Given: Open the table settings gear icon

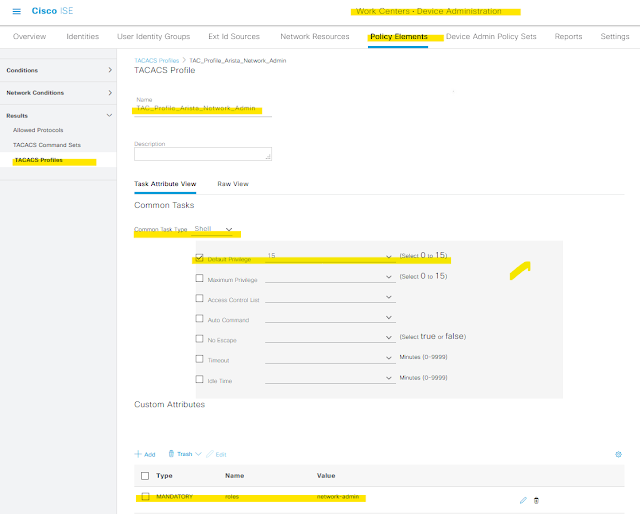Looking at the screenshot, I should [x=618, y=454].
